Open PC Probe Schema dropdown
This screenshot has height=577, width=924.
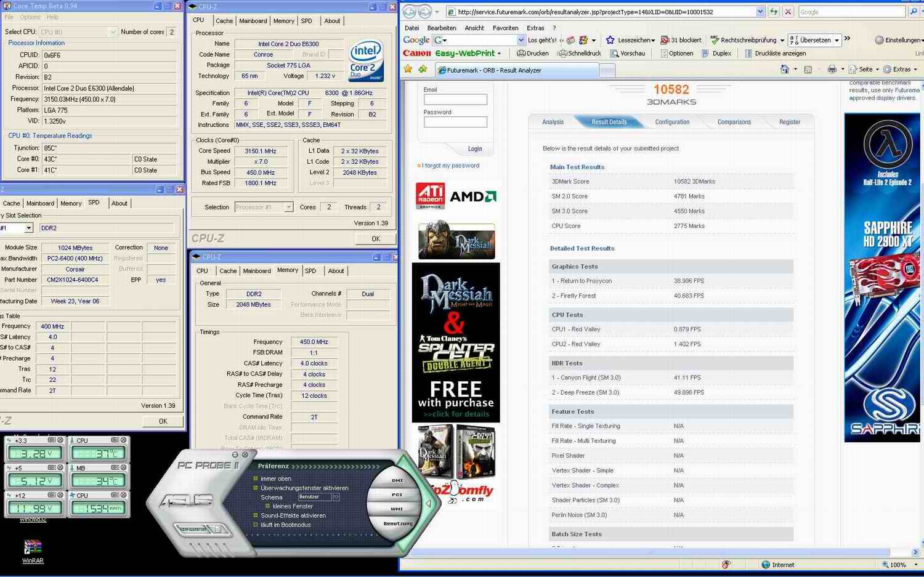336,497
